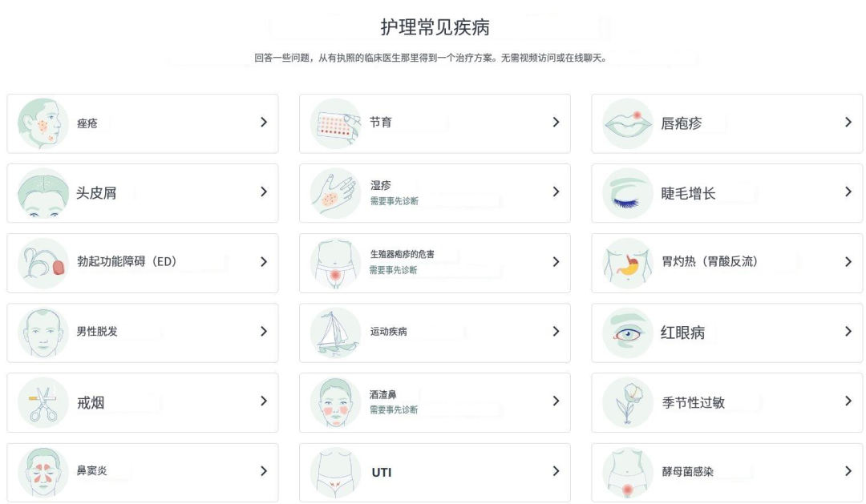Expand the 男性脱发 row chevron
Viewport: 866px width, 504px height.
[264, 331]
